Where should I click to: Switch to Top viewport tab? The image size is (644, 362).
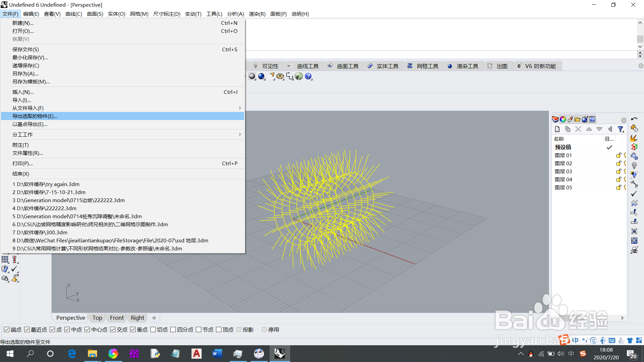pos(97,318)
